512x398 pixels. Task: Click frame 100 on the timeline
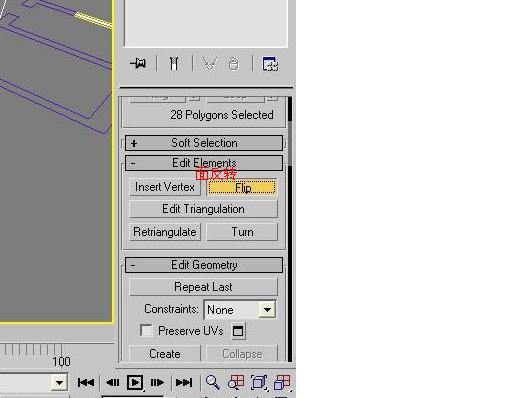pyautogui.click(x=61, y=362)
